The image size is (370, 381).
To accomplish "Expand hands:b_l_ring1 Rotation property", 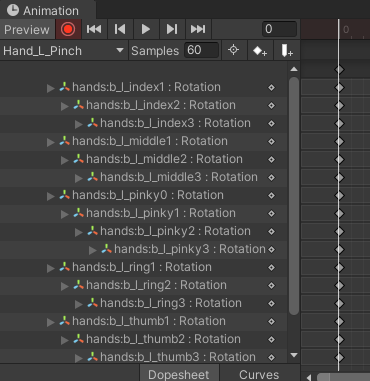I will [x=51, y=268].
